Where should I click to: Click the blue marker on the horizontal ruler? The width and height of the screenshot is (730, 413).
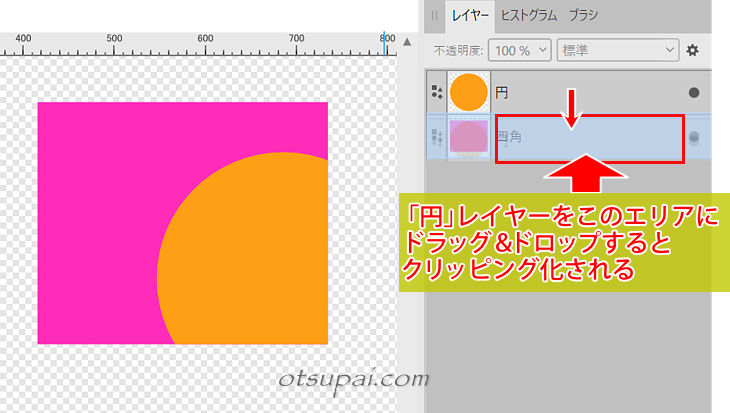[383, 40]
